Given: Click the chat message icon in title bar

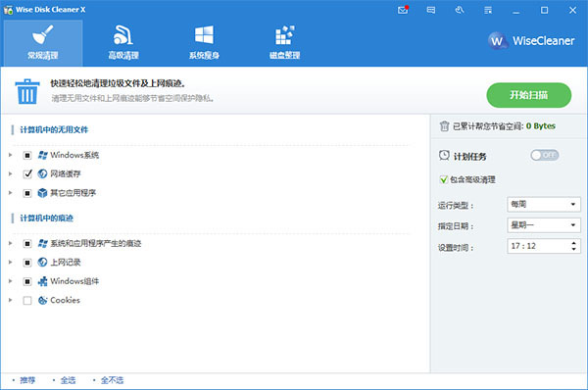Looking at the screenshot, I should point(431,10).
